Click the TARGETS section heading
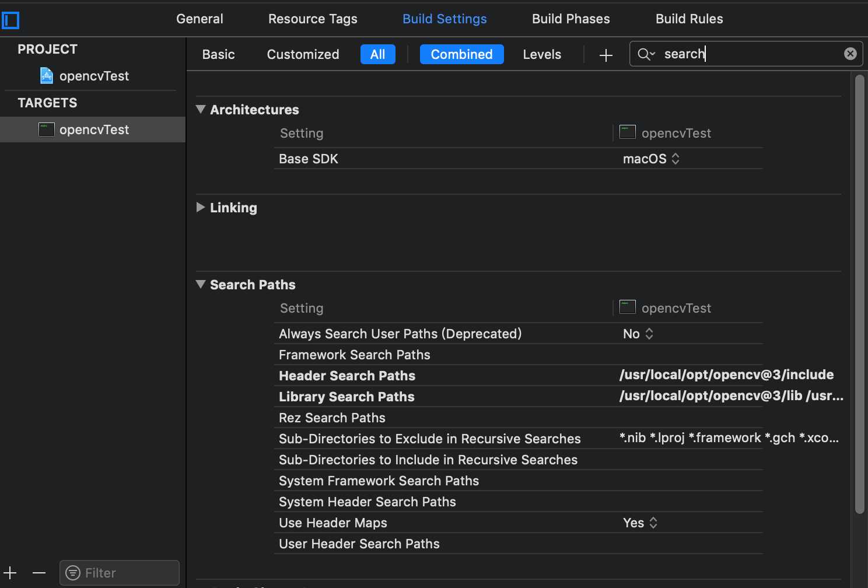 point(47,103)
